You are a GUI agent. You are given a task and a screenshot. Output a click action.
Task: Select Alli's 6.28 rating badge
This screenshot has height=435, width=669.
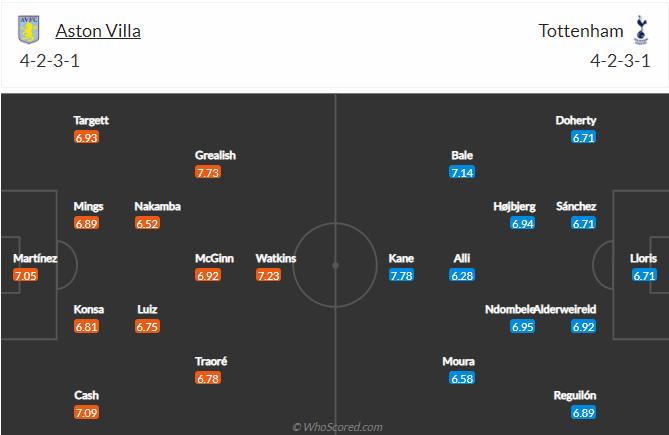[x=461, y=275]
